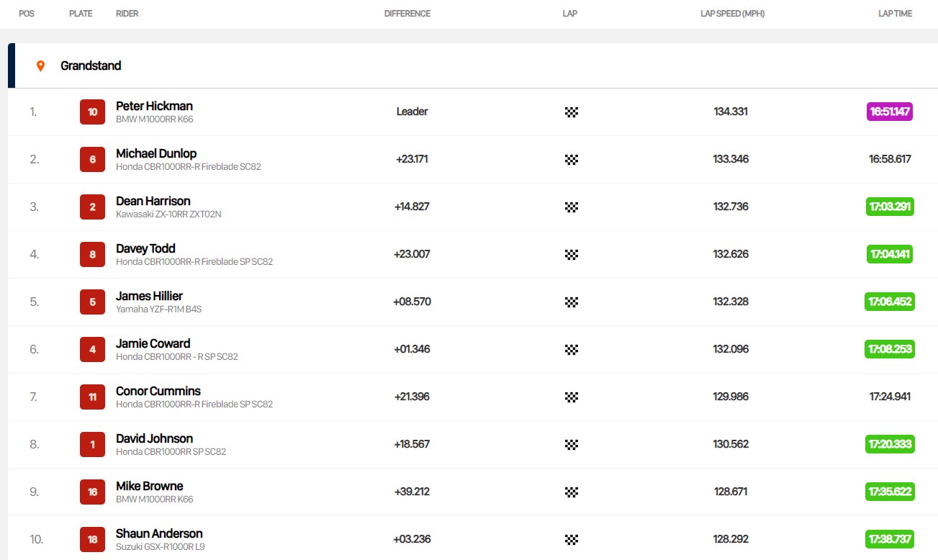This screenshot has width=938, height=560.
Task: Sort by the LAP TIME column header
Action: point(895,14)
